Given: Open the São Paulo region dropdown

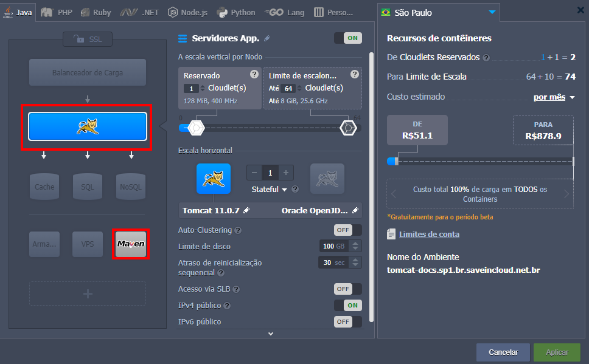Looking at the screenshot, I should coord(438,12).
